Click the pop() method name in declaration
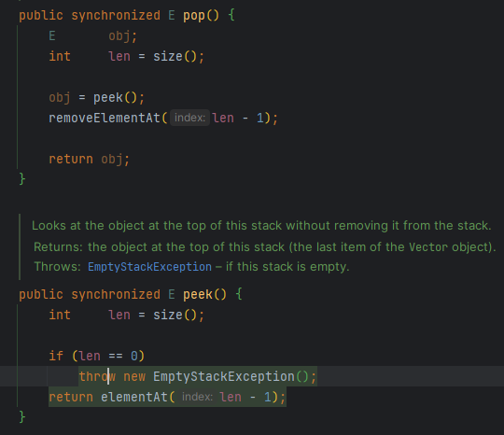 click(194, 16)
